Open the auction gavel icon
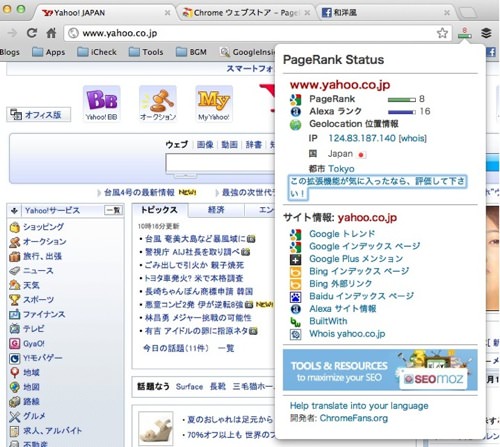500x447 pixels. click(x=158, y=104)
